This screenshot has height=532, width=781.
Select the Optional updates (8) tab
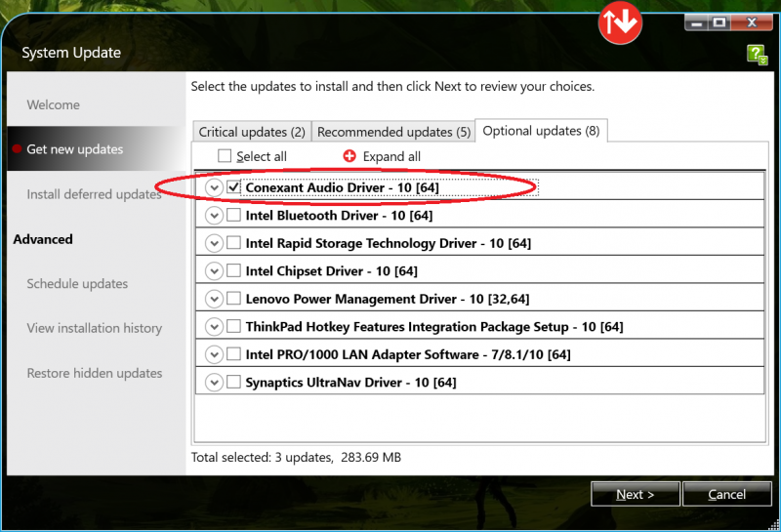pos(542,131)
